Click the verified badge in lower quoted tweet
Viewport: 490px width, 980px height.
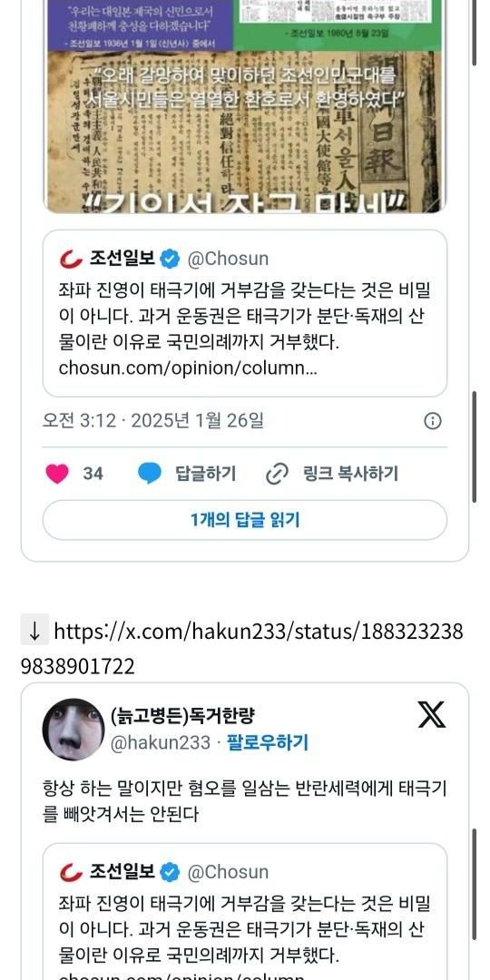point(171,872)
